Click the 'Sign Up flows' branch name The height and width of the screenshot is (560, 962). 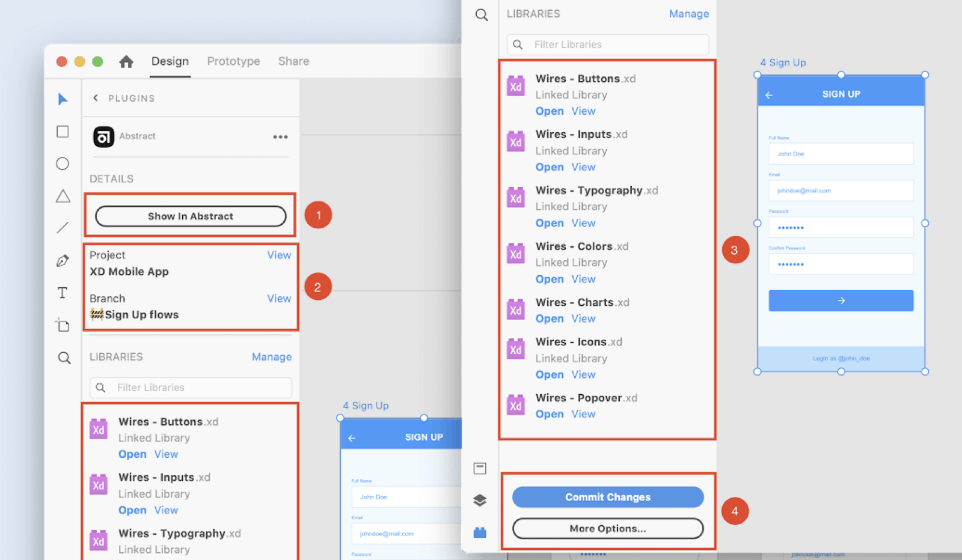[x=142, y=315]
